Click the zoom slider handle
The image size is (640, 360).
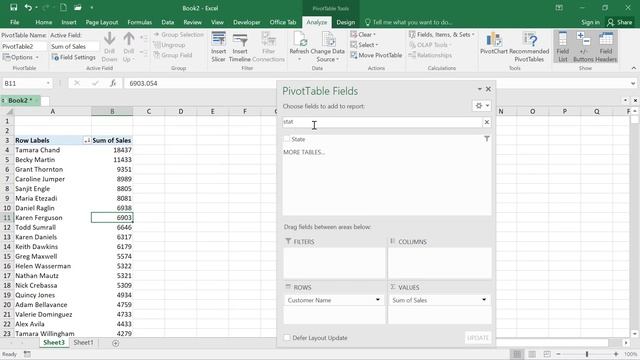[587, 354]
